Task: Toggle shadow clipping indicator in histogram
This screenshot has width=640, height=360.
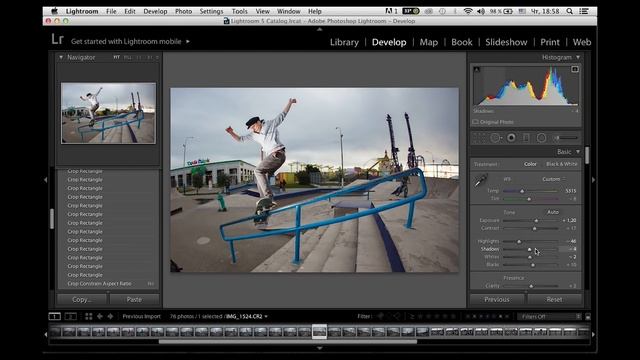Action: [x=477, y=69]
